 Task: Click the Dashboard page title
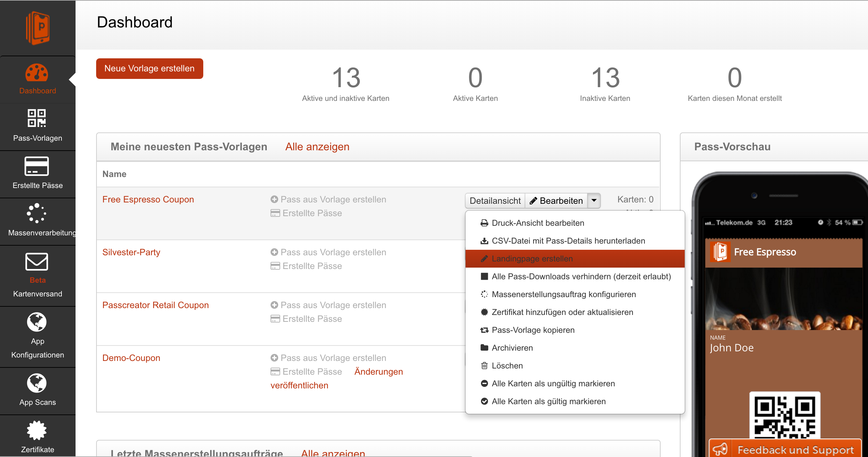(135, 22)
